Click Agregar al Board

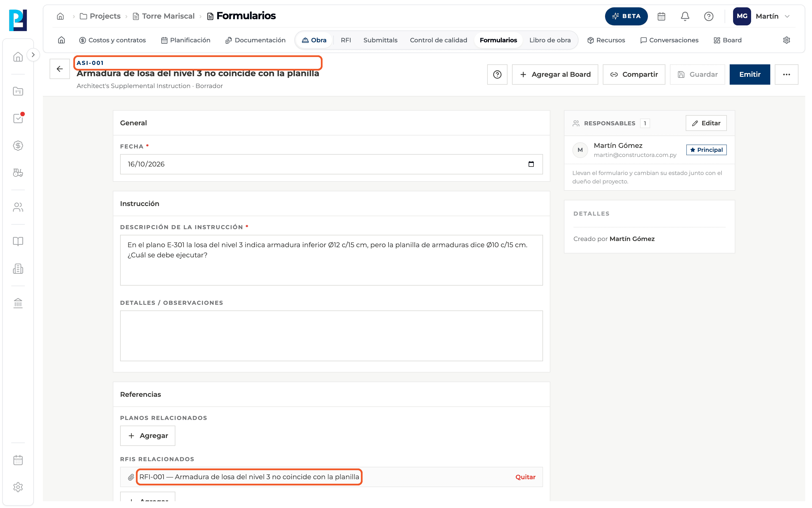click(x=555, y=74)
